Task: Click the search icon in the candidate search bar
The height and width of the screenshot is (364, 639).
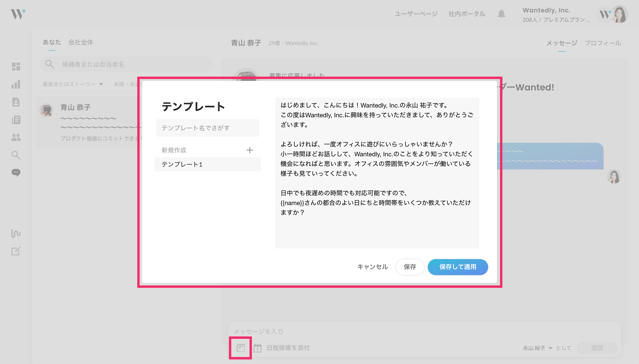Action: point(49,64)
